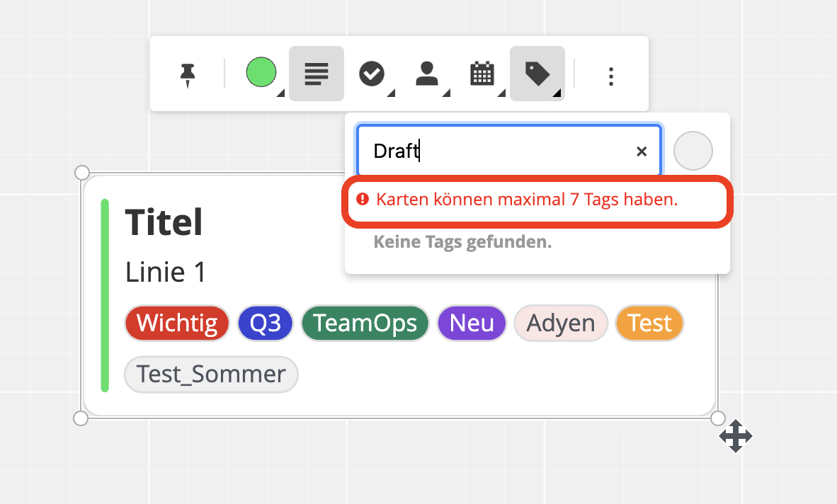
Task: Open the calendar due date dropdown
Action: [482, 74]
